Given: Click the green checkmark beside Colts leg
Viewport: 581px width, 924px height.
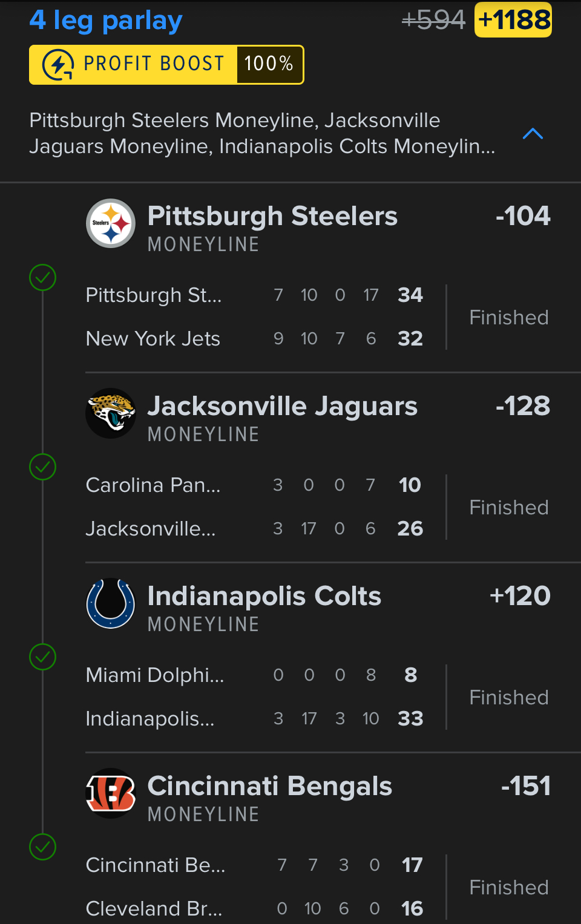Looking at the screenshot, I should coord(43,657).
